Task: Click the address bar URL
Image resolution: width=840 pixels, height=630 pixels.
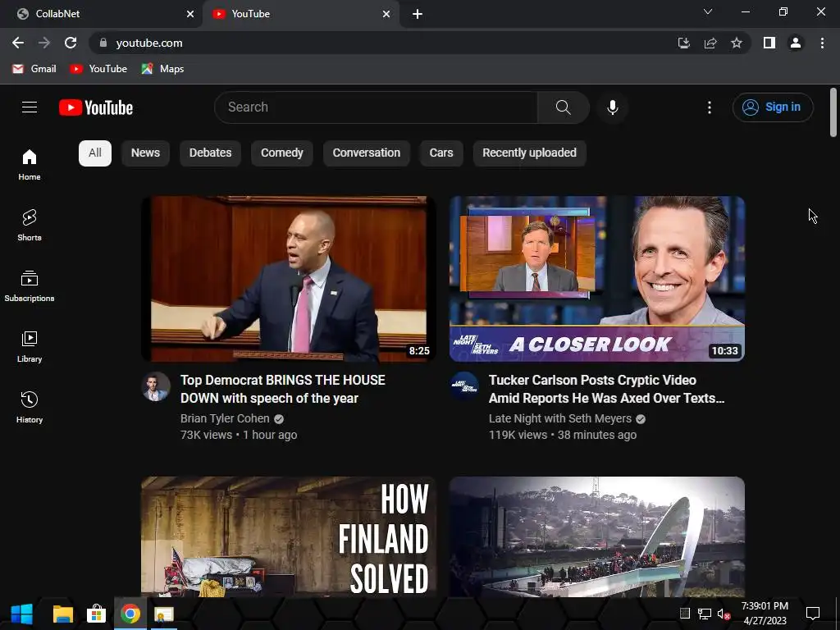Action: coord(149,43)
